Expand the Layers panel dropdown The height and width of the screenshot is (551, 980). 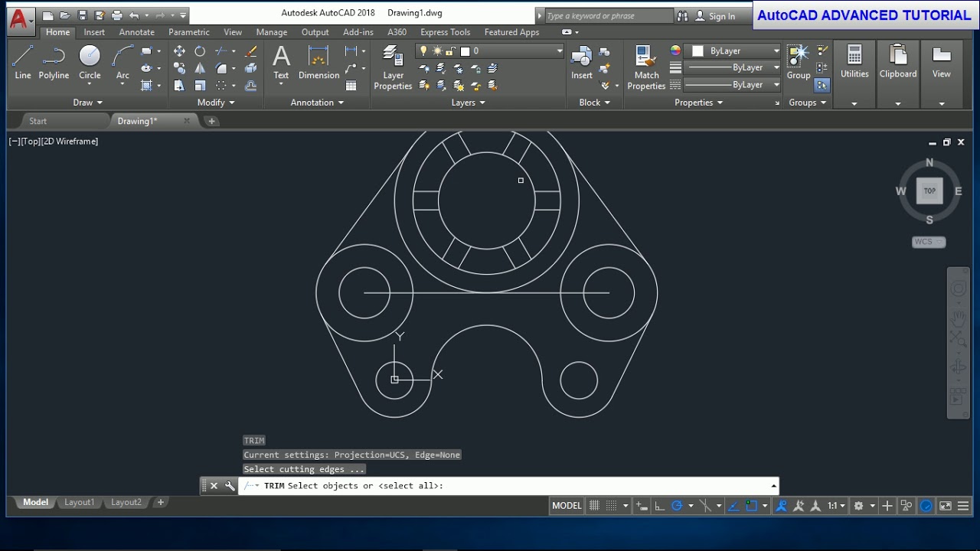coord(468,103)
